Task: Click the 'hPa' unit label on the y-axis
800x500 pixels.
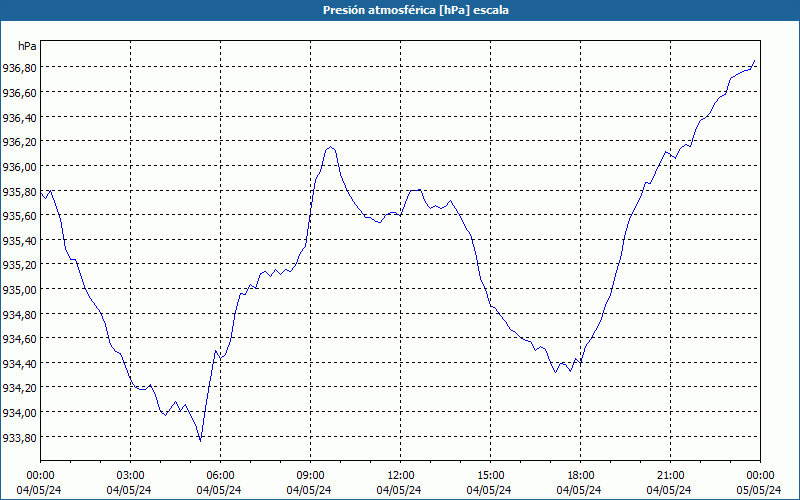Action: [x=27, y=46]
